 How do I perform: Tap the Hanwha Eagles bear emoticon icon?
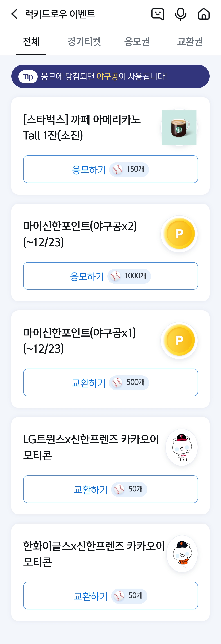pyautogui.click(x=182, y=554)
